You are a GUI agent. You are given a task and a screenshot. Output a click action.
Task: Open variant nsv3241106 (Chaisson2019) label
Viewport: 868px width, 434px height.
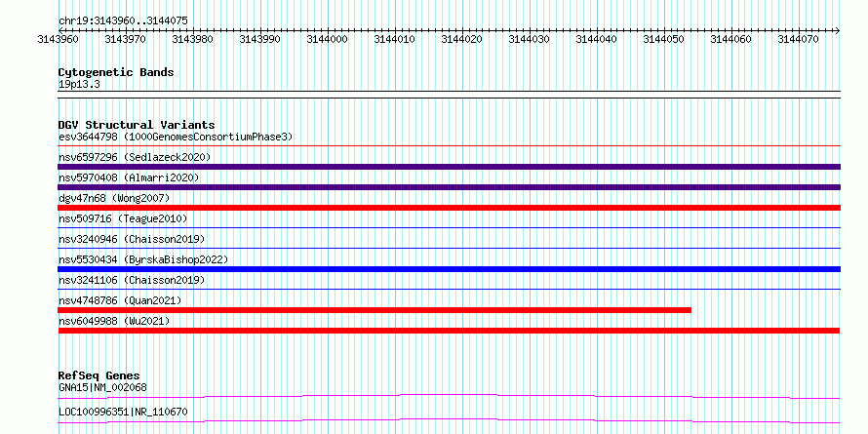[x=132, y=280]
